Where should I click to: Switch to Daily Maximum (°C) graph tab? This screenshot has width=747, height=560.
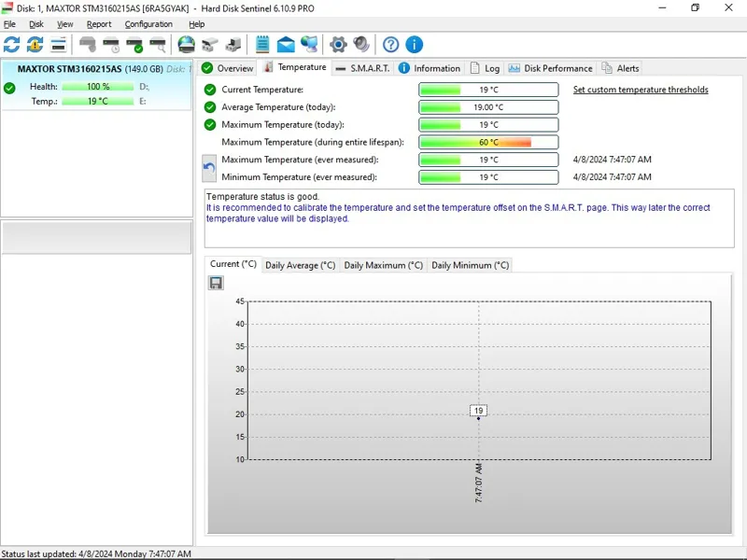click(384, 265)
